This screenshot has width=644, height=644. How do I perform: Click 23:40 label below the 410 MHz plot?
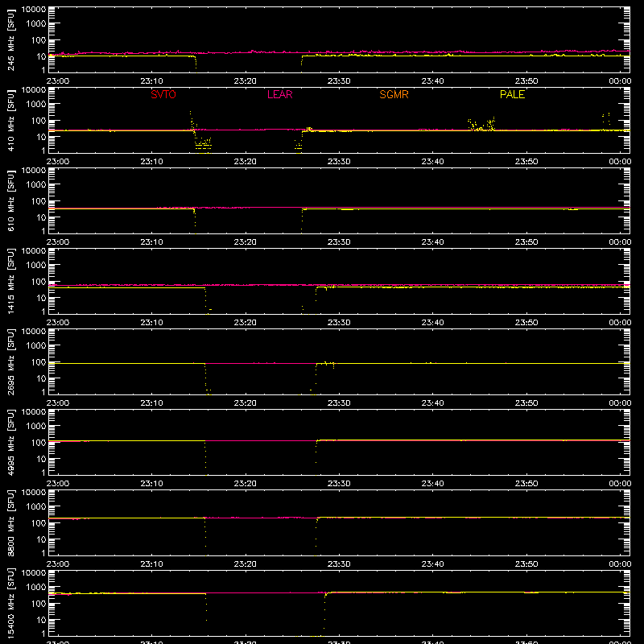tap(432, 162)
